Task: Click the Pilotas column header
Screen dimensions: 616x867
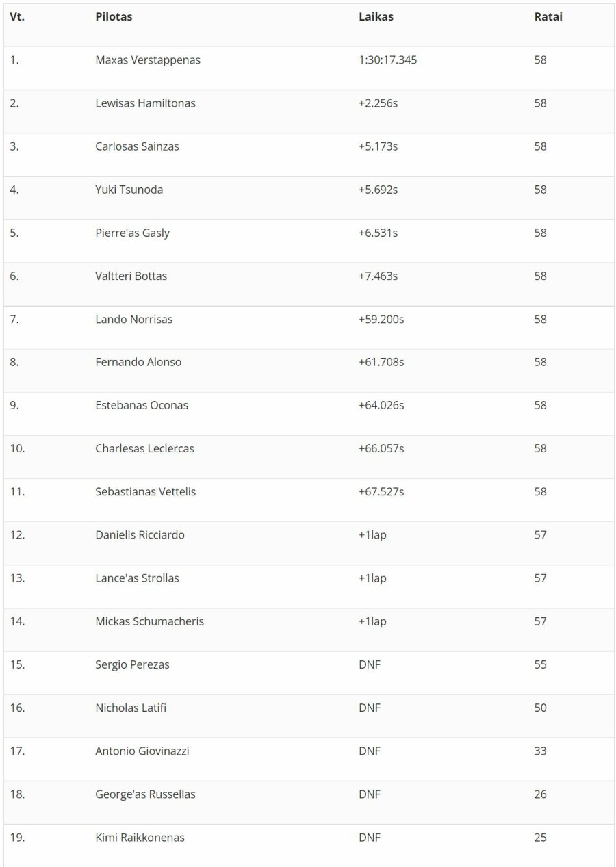Action: tap(114, 17)
